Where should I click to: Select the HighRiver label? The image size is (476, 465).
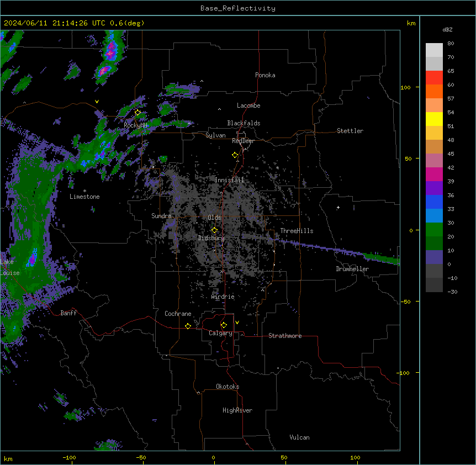point(237,410)
